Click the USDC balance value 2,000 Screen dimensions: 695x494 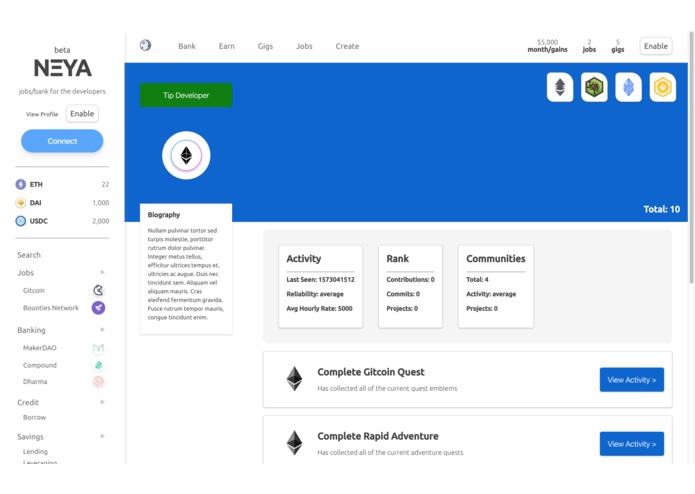[x=101, y=221]
